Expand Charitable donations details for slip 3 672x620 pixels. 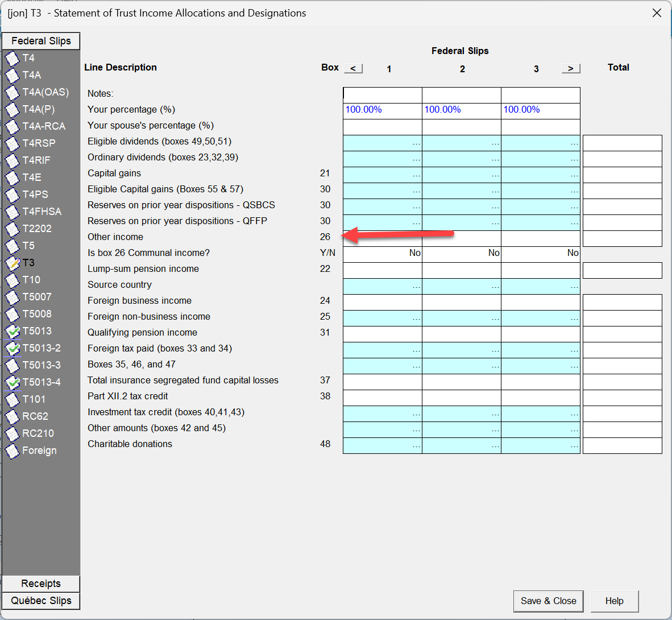click(x=574, y=445)
